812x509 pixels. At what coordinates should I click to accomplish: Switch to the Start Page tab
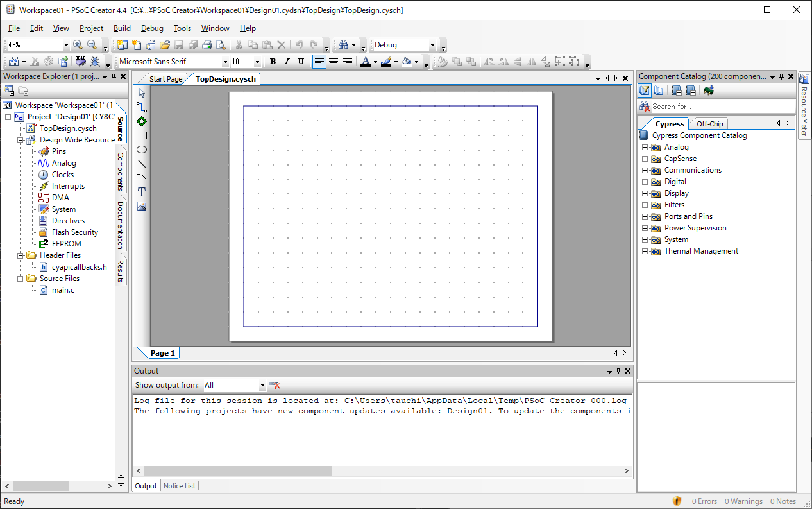[x=165, y=79]
